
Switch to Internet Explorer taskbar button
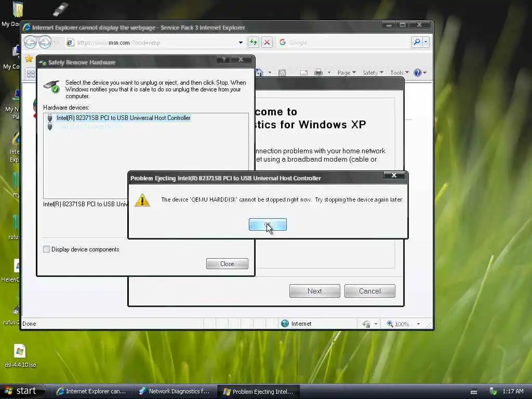pyautogui.click(x=91, y=391)
